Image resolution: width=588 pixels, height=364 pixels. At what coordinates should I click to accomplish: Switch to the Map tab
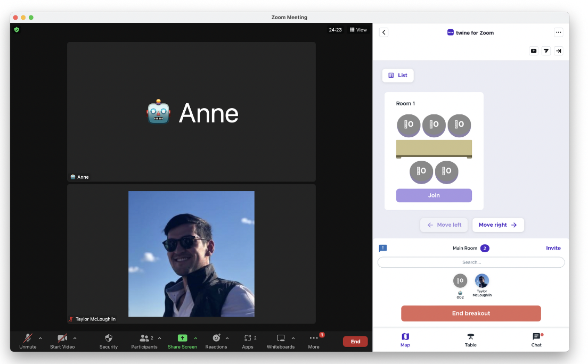(405, 340)
